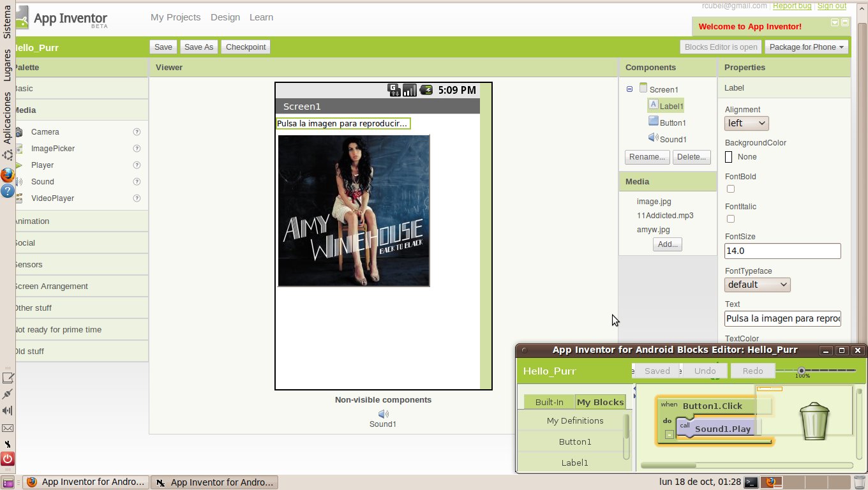
Task: Select the amyw.jpg media file
Action: (654, 230)
